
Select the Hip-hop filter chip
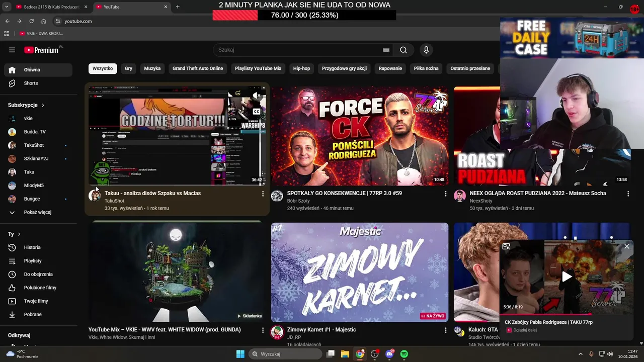[x=302, y=68]
